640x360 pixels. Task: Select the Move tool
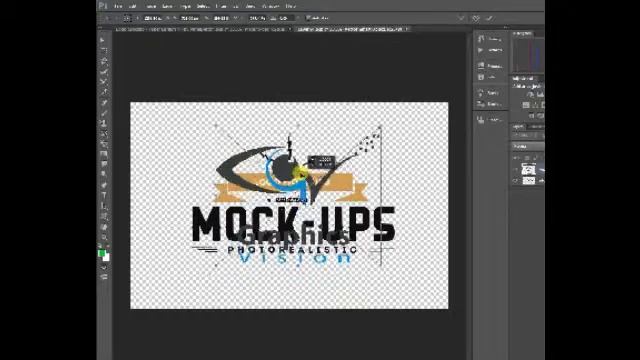click(102, 40)
